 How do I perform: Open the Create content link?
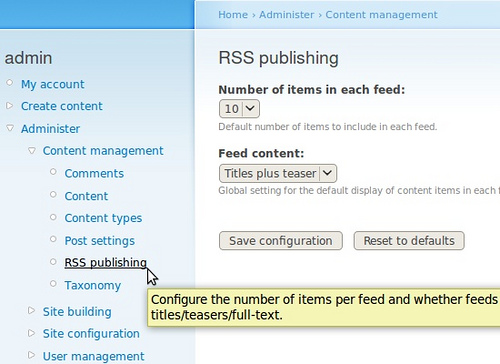coord(62,106)
